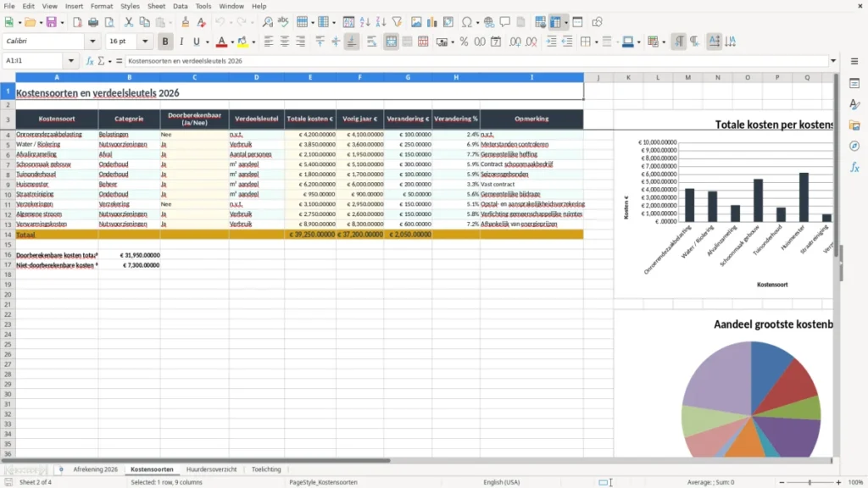Viewport: 868px width, 488px height.
Task: Toggle Wrap Text button
Action: 371,42
